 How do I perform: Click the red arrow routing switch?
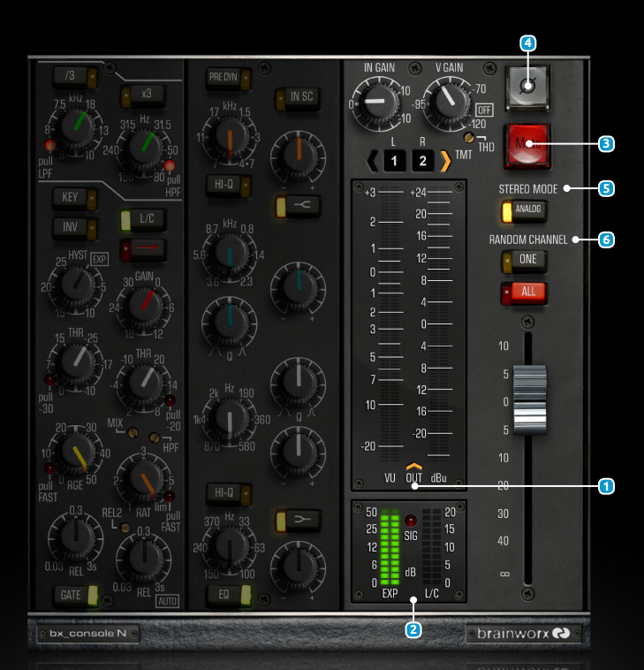click(143, 249)
